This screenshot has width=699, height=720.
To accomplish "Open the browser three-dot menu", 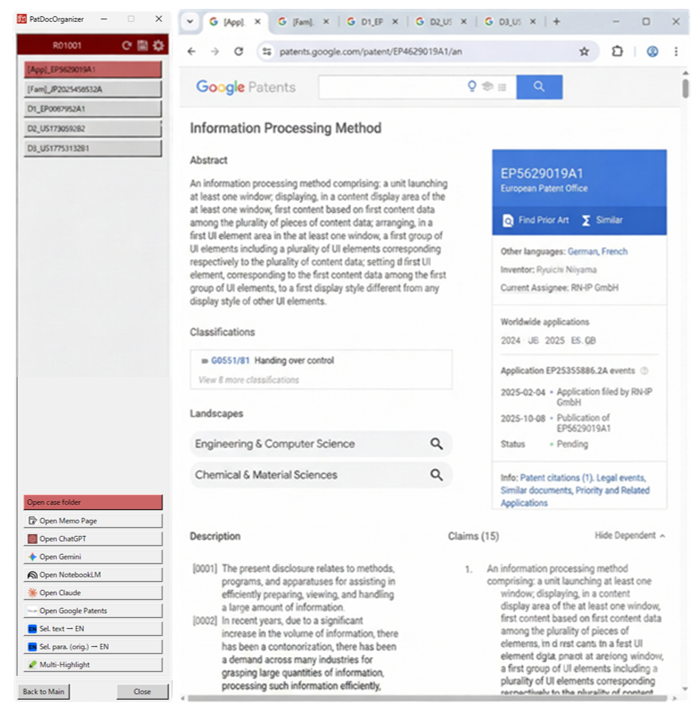I will (x=676, y=51).
